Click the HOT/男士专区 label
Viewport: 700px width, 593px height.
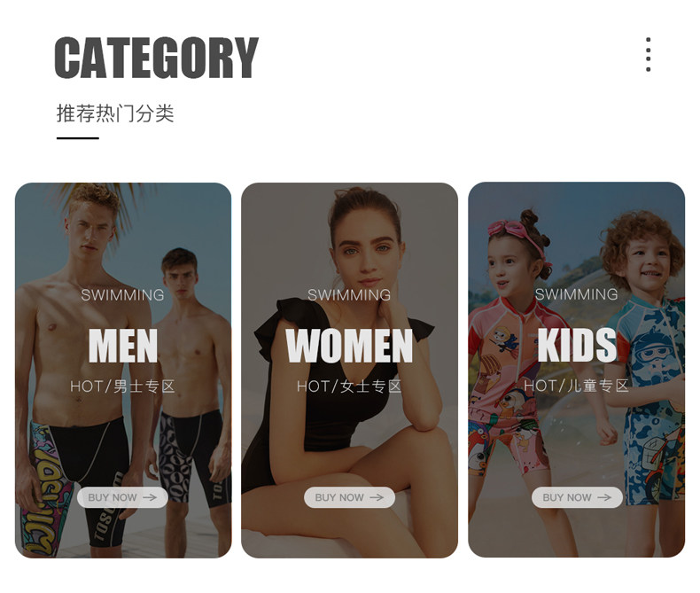[x=122, y=386]
